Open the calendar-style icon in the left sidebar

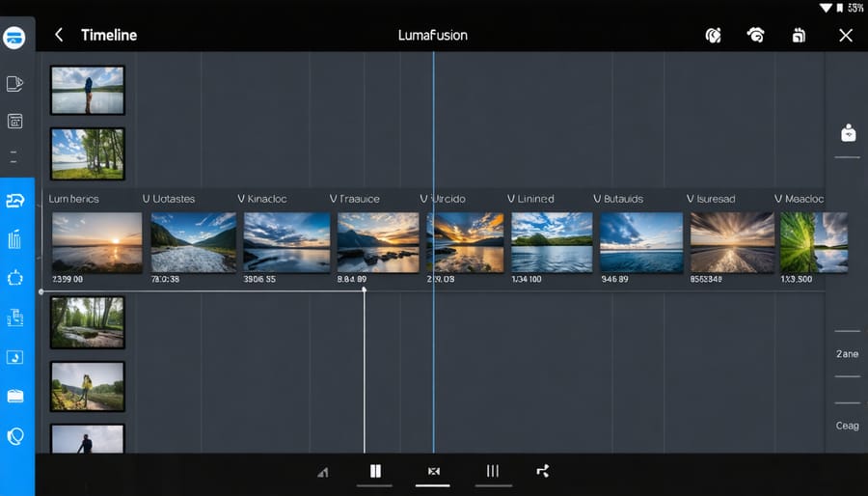[14, 121]
